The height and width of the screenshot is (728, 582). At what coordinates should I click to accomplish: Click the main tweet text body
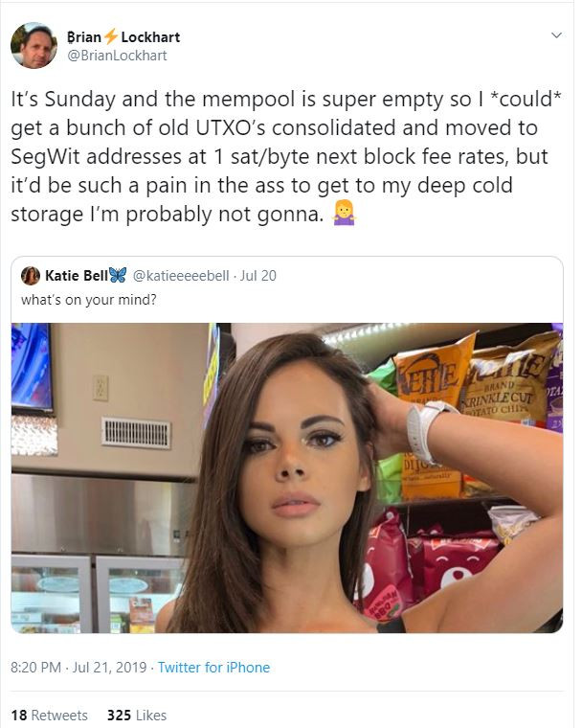286,156
